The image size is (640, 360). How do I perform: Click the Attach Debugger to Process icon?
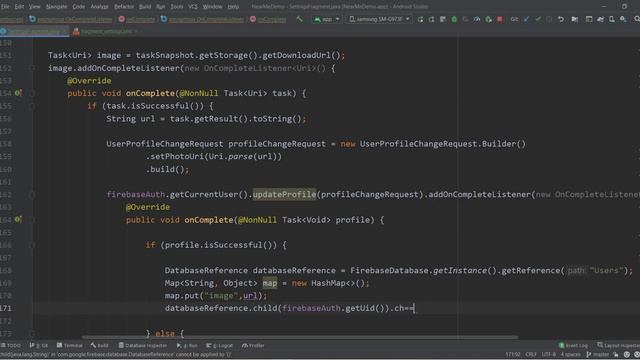(x=488, y=19)
